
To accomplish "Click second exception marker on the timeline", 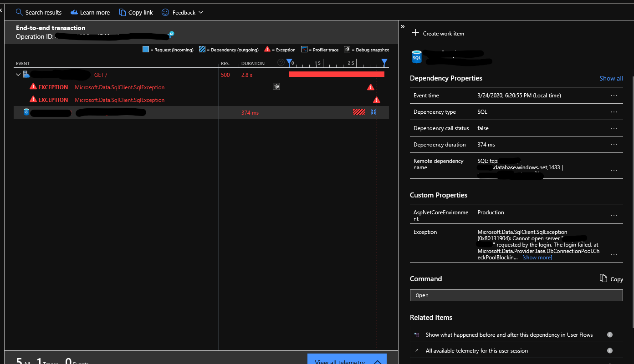I will tap(376, 100).
